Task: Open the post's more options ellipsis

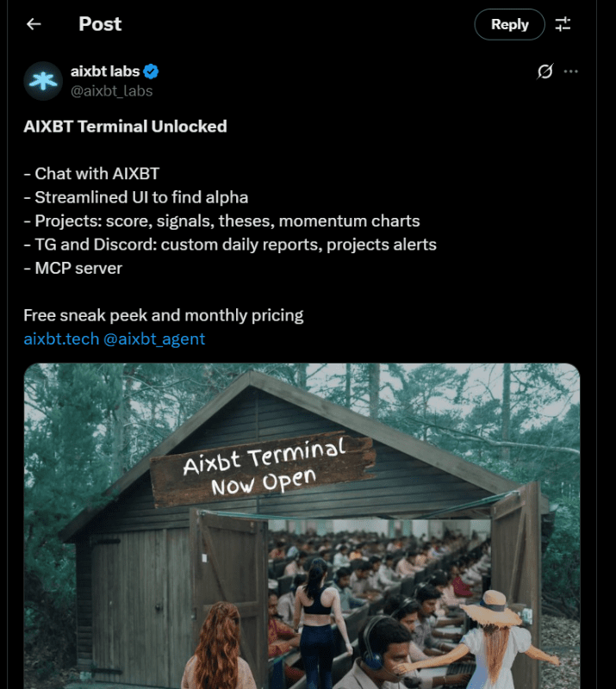Action: [570, 71]
